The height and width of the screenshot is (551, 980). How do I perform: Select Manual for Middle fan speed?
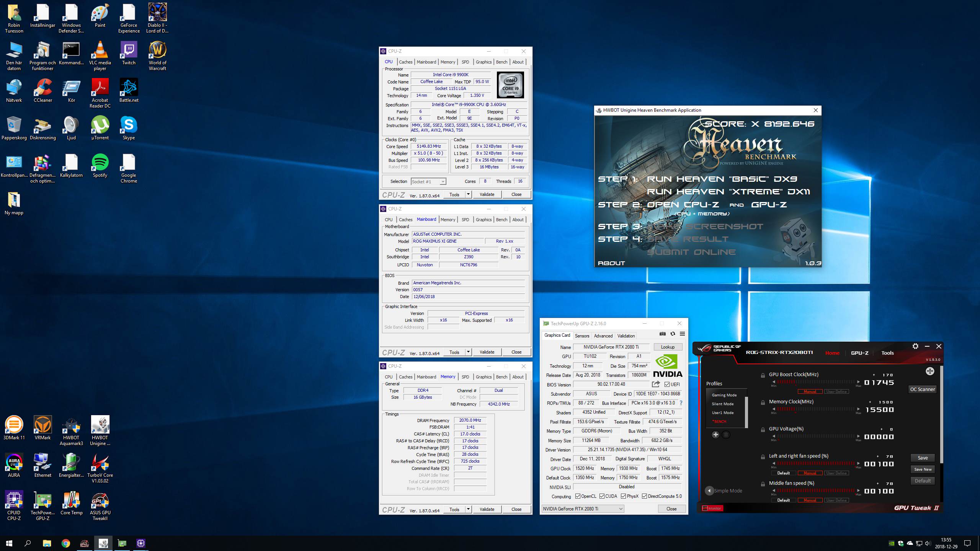tap(810, 500)
